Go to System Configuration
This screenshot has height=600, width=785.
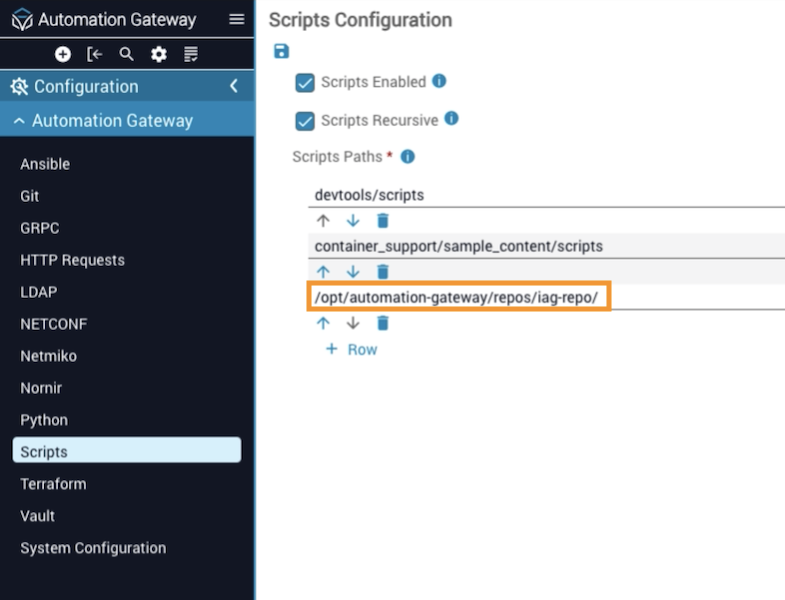(x=93, y=548)
